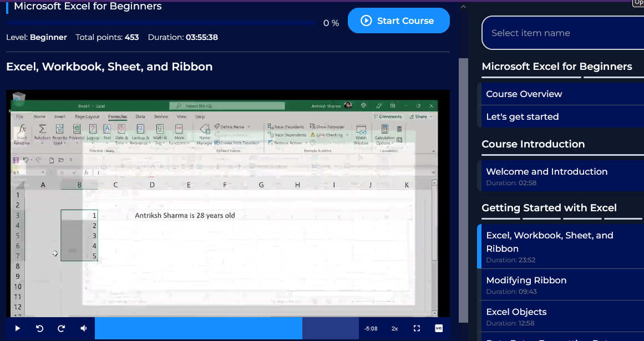Rewind the video with the back-arrow icon

point(39,328)
